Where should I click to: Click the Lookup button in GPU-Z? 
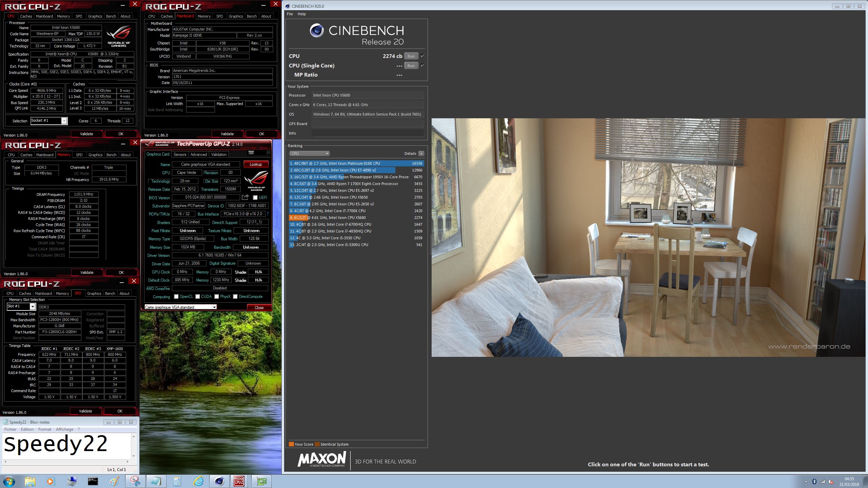point(256,164)
